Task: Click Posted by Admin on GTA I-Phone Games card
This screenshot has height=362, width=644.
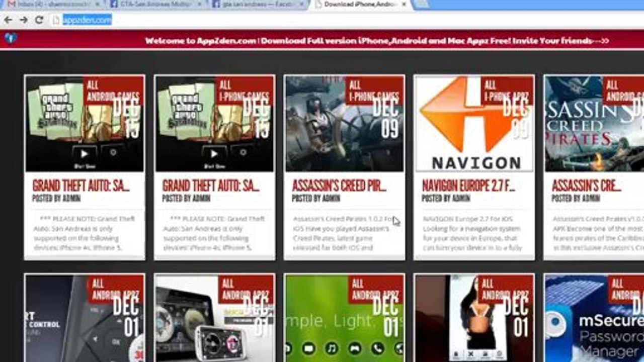Action: click(x=186, y=199)
